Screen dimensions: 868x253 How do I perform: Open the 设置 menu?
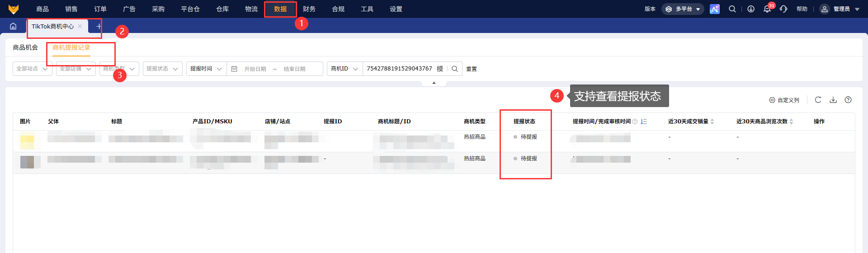(396, 9)
